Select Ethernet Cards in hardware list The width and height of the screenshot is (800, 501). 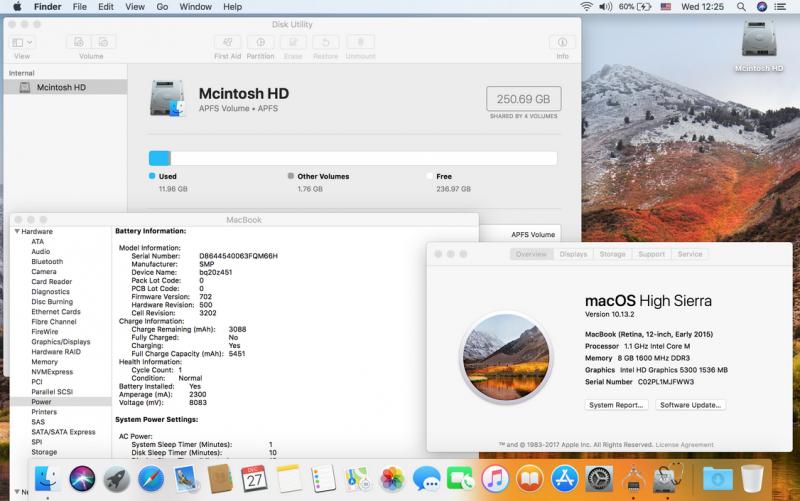56,311
